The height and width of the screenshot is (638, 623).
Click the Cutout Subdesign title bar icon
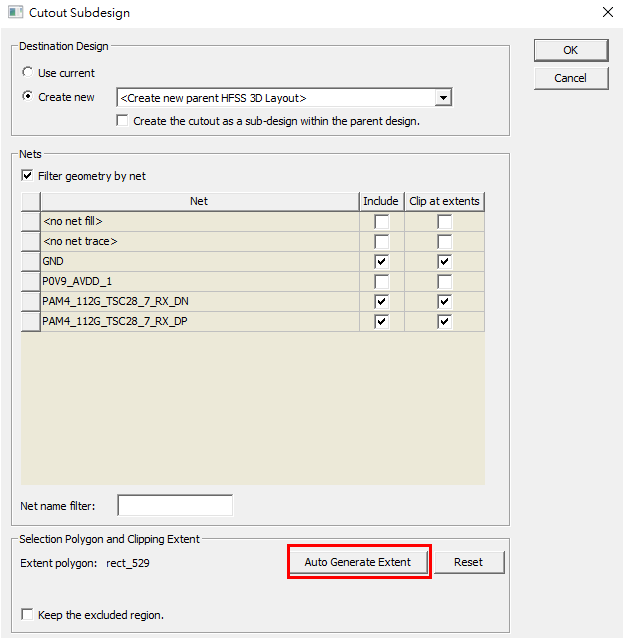15,12
